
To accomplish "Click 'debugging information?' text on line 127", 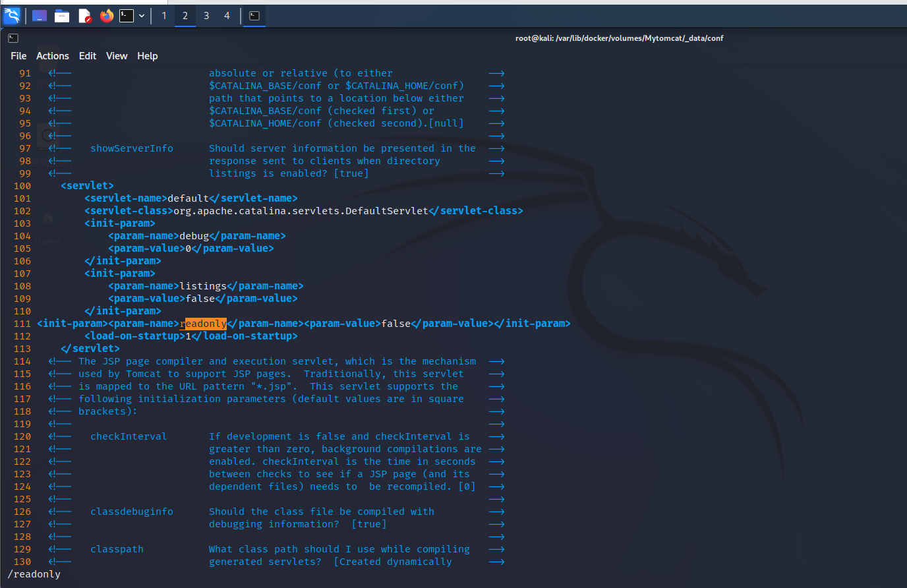I will pos(274,524).
